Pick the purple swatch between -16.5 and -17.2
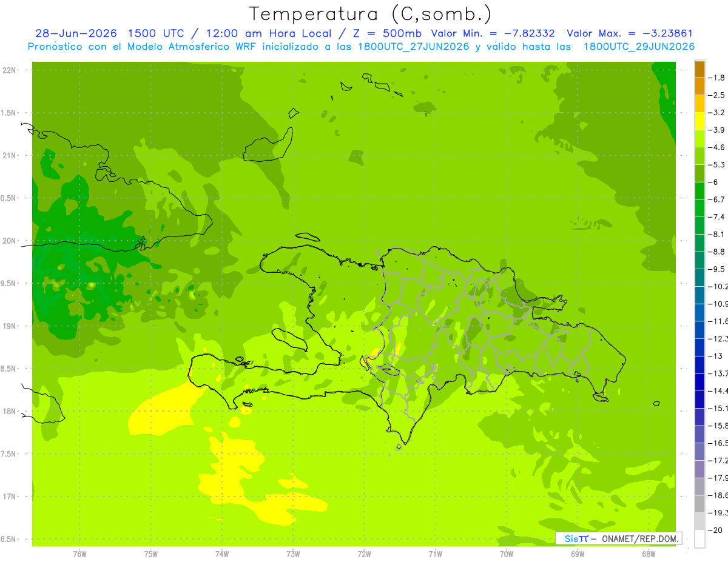This screenshot has height=562, width=728. point(699,452)
